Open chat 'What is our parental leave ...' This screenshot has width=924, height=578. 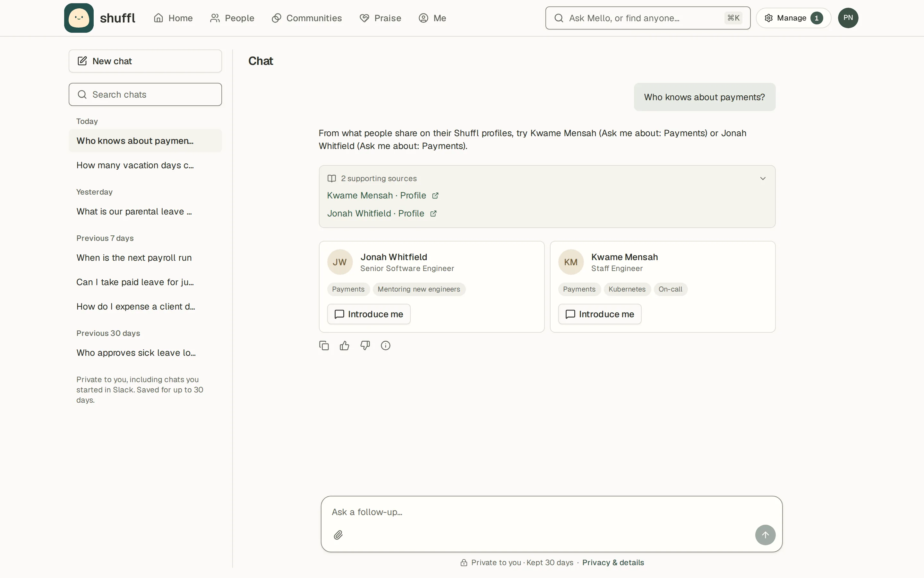(145, 211)
